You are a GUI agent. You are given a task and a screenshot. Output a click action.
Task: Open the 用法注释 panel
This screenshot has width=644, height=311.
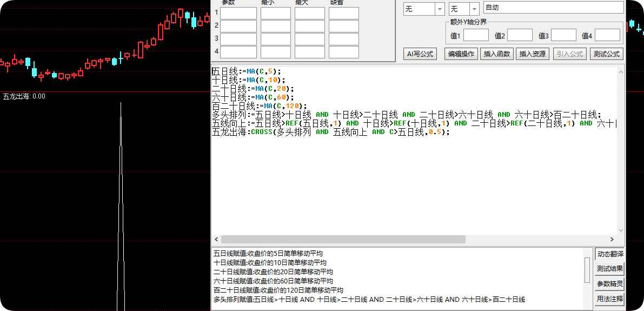click(x=609, y=299)
